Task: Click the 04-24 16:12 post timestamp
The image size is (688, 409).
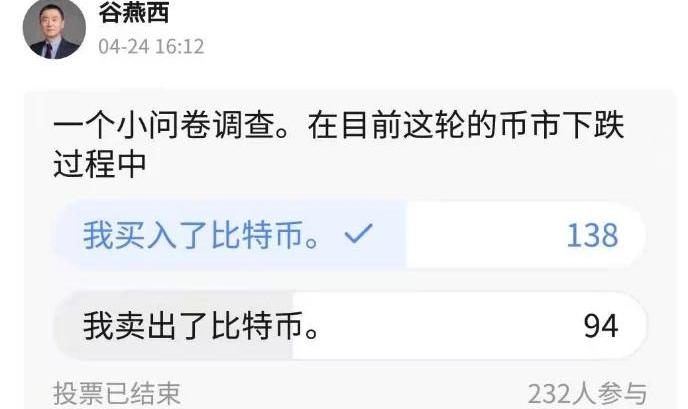Action: (x=151, y=47)
